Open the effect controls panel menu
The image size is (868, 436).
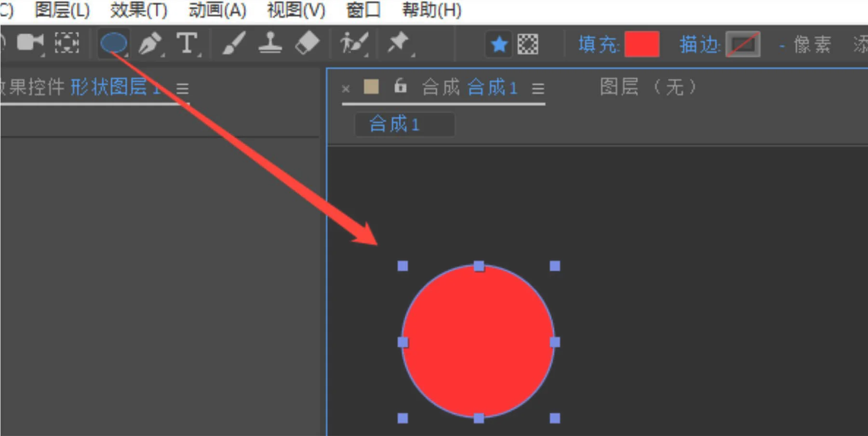[182, 88]
